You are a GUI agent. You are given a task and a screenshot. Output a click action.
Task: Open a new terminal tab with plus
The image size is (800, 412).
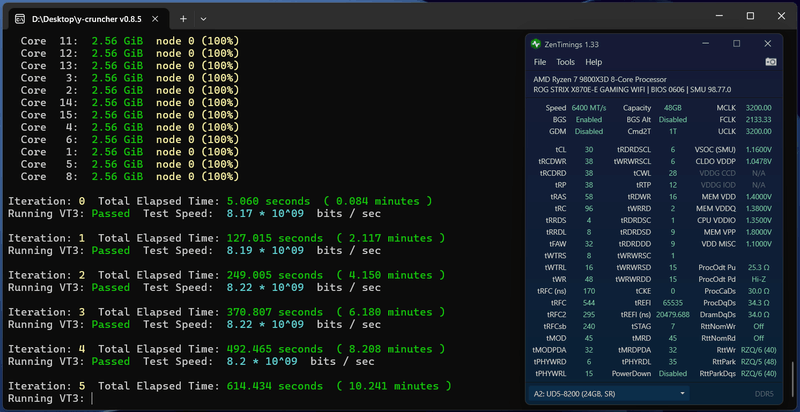183,18
